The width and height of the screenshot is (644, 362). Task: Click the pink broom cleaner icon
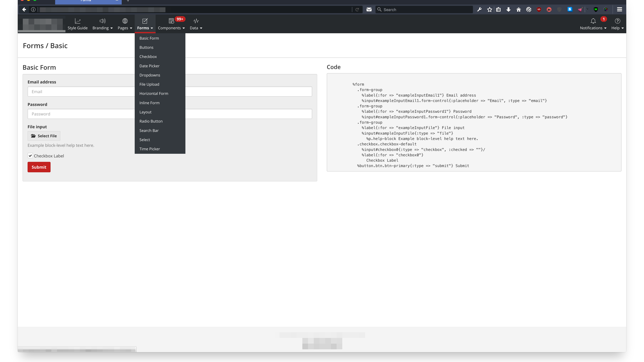pos(580,10)
